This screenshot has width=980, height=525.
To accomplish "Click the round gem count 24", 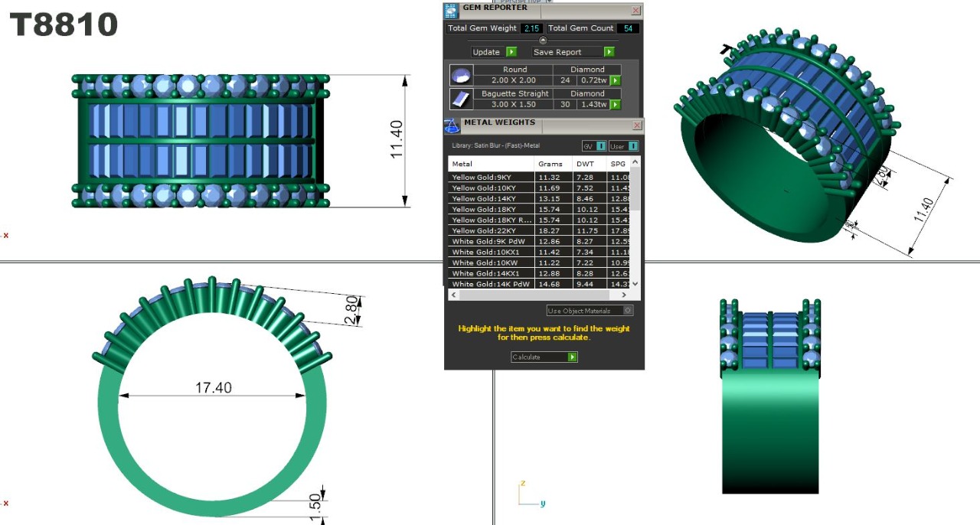I will (x=565, y=80).
